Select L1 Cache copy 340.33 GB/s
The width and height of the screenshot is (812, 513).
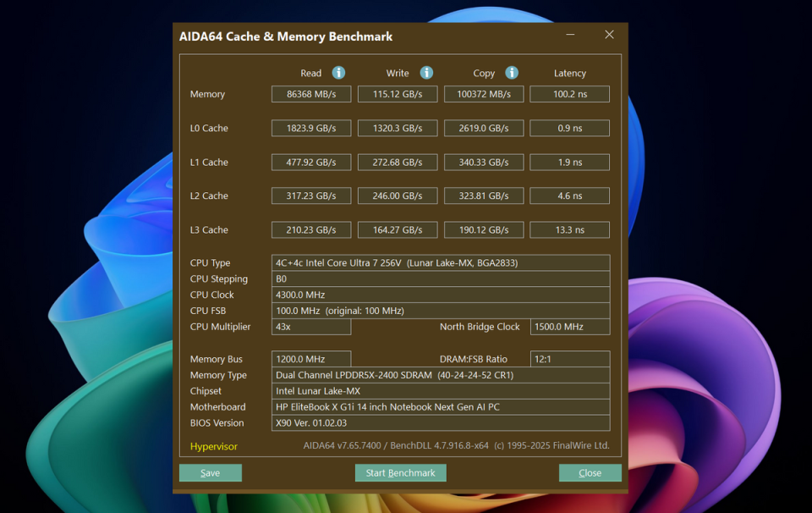pos(484,163)
